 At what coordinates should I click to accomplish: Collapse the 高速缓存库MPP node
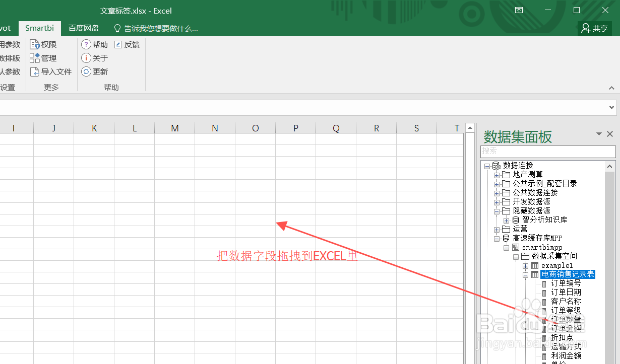(x=497, y=238)
